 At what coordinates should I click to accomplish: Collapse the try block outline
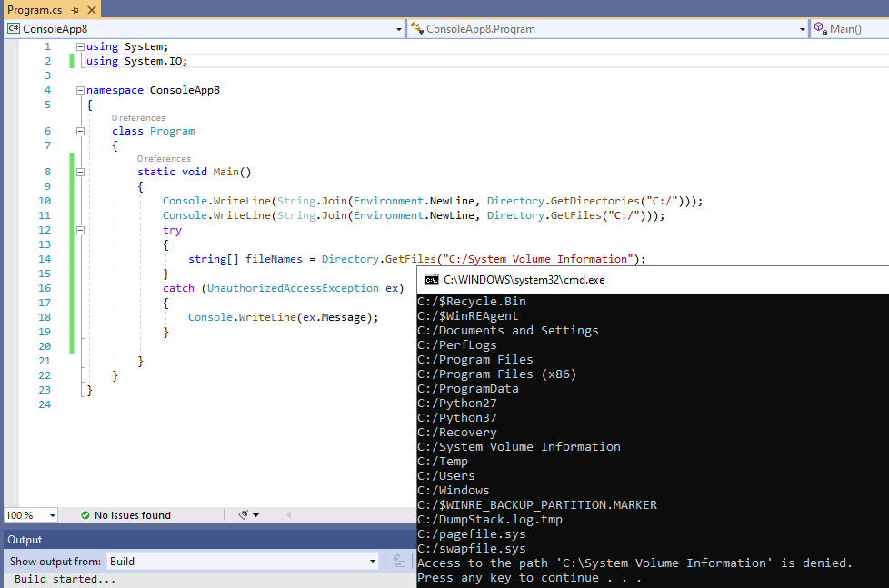coord(80,230)
